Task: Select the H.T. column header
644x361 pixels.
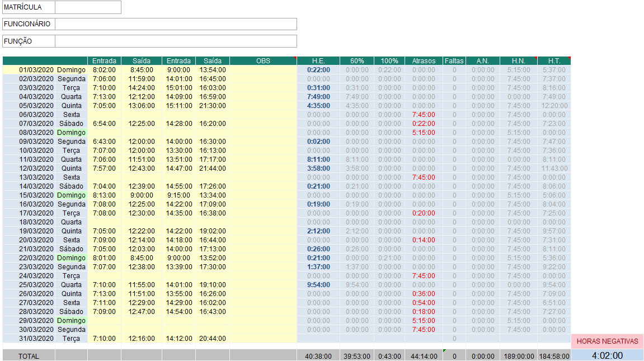Action: pyautogui.click(x=554, y=61)
